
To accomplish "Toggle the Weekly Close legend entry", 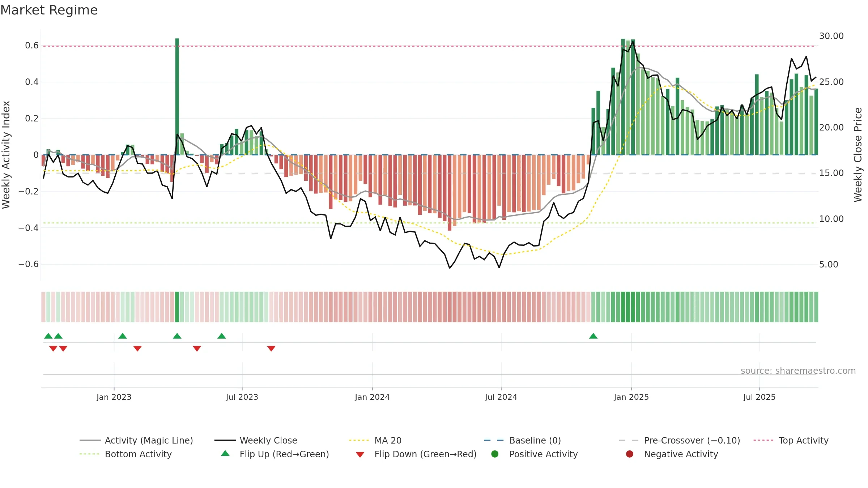I will pos(256,440).
